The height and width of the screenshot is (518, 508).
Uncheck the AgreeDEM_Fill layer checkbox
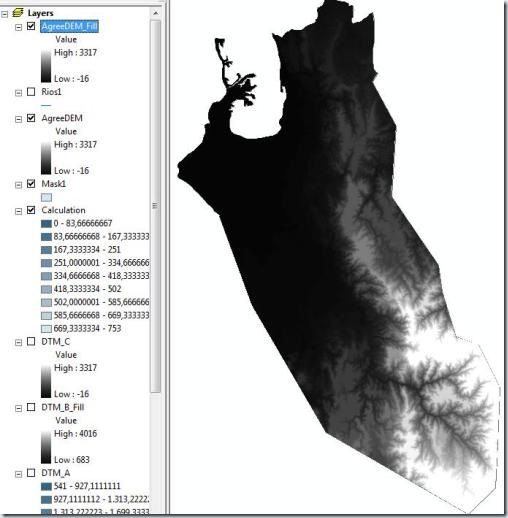[31, 26]
